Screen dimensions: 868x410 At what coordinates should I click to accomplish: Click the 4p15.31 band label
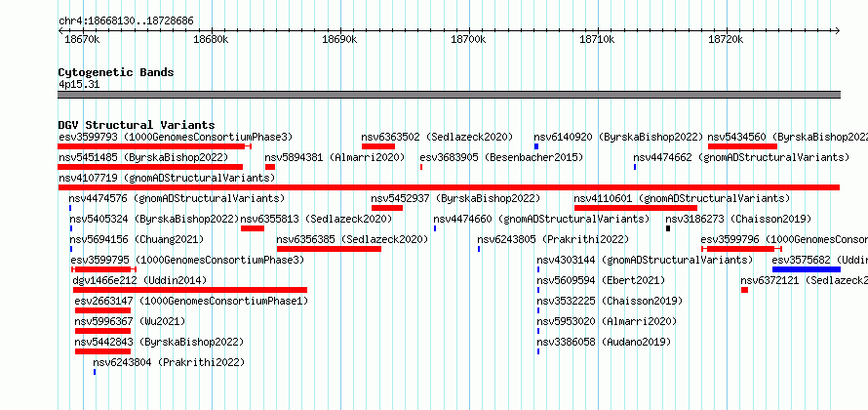click(79, 85)
